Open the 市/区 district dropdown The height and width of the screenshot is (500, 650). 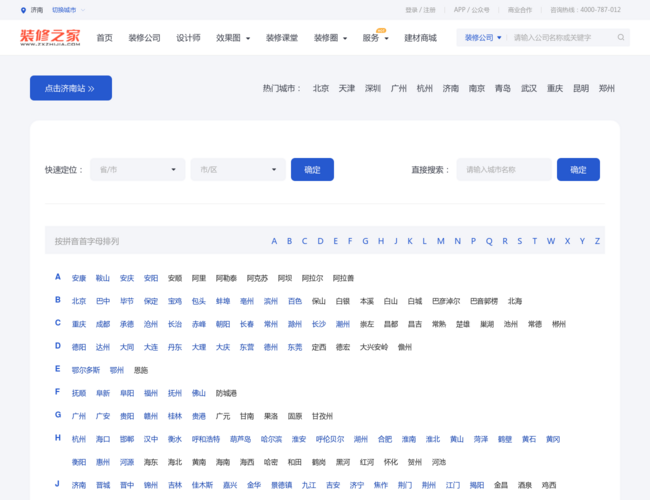coord(237,170)
